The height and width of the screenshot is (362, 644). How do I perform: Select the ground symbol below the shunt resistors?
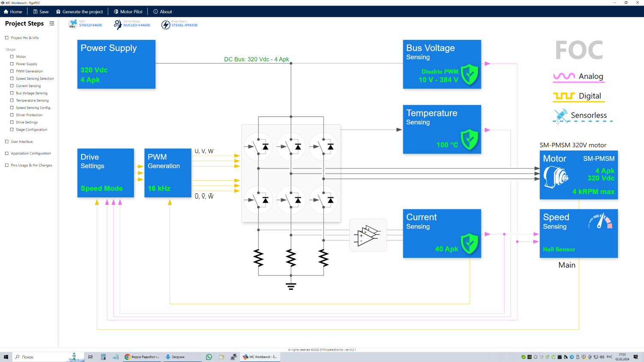point(291,286)
